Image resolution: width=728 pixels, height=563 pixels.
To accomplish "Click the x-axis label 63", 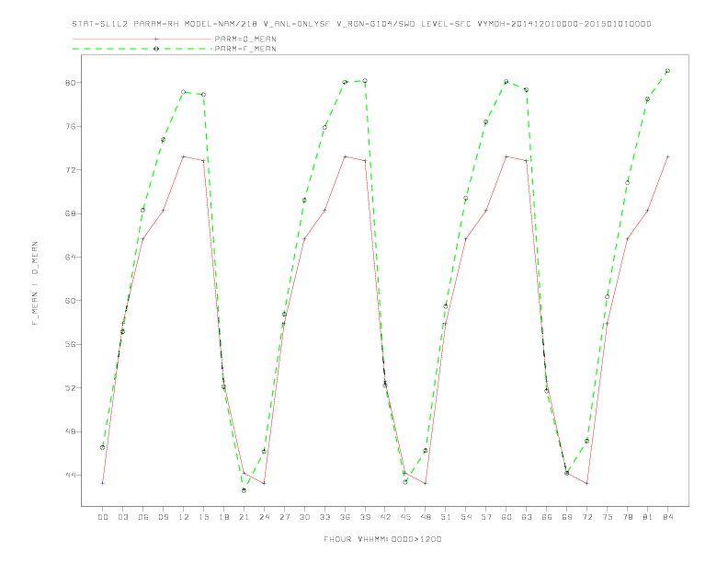I will point(527,517).
